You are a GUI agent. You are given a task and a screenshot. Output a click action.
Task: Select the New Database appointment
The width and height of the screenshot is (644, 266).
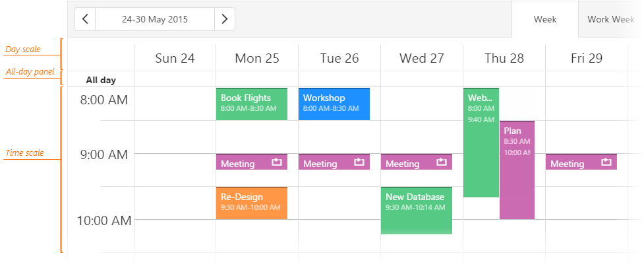click(x=416, y=210)
